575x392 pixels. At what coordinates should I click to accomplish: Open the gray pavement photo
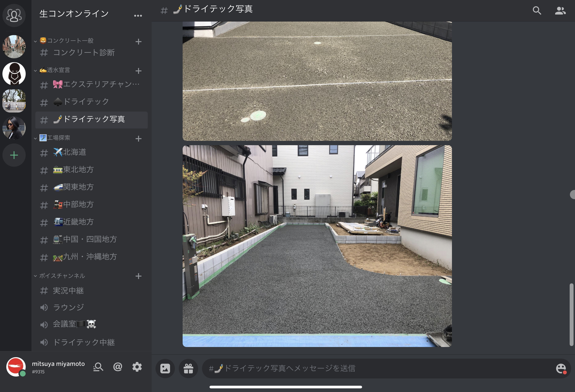[317, 81]
